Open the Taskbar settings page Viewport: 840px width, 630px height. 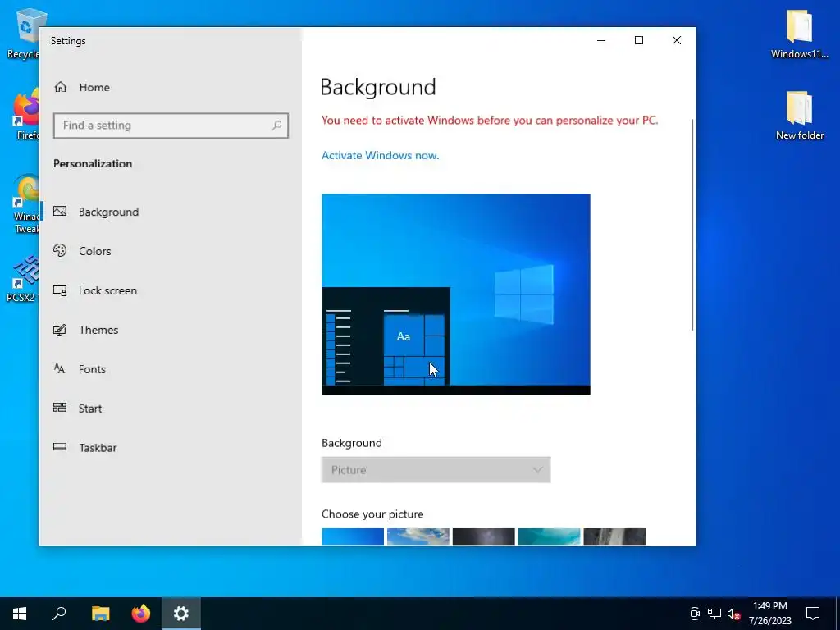(x=171, y=447)
